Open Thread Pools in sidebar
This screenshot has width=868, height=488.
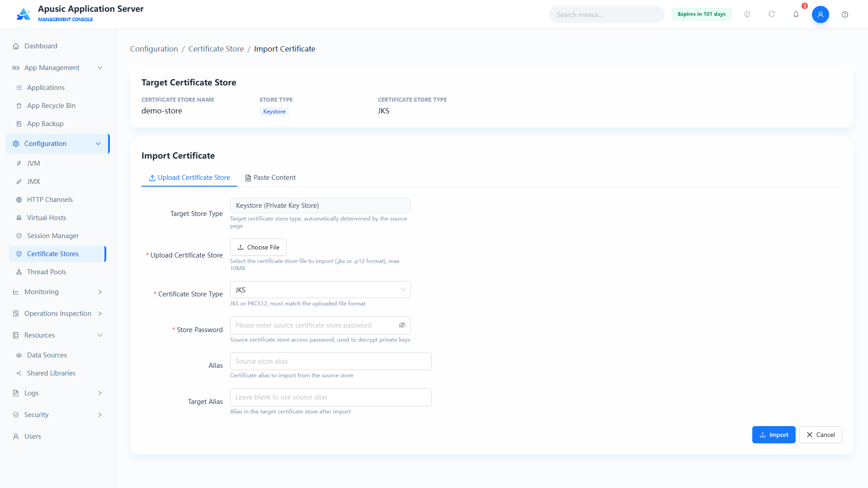57,272
